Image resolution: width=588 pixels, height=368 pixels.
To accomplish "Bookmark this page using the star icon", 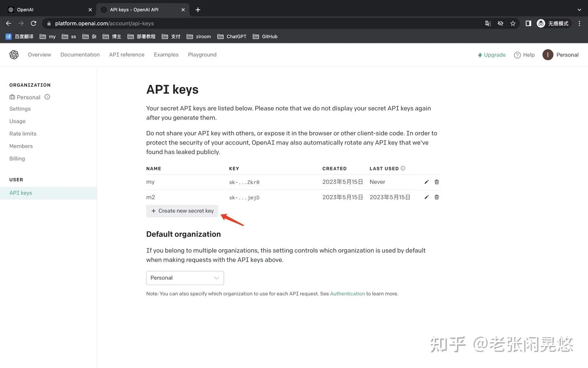I will click(x=513, y=23).
